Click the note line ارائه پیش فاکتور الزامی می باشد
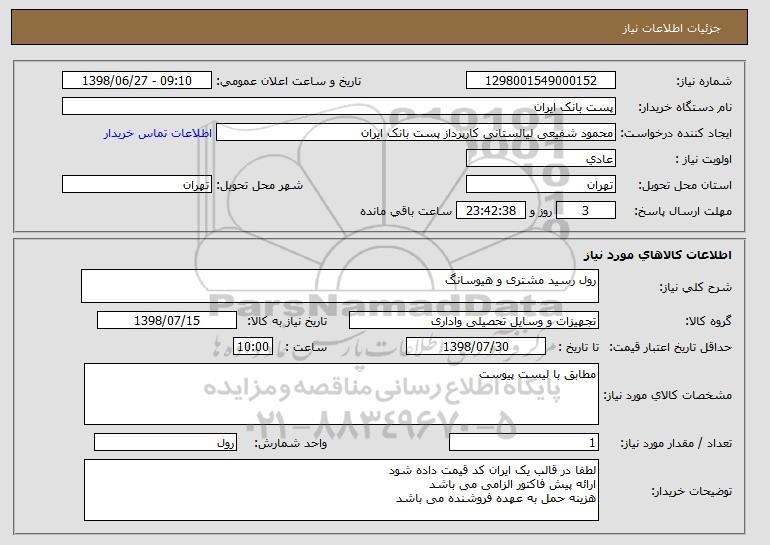Screen dimensions: 770x545 click(x=513, y=485)
